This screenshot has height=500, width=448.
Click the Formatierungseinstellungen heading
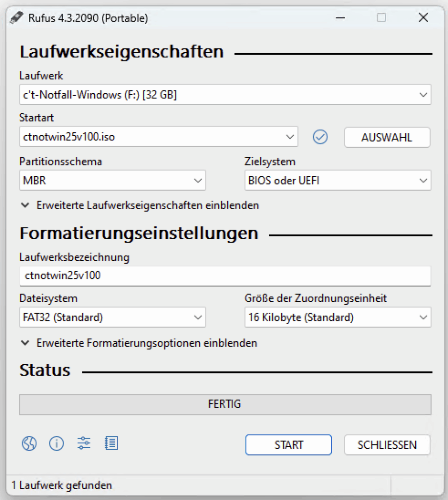point(139,233)
